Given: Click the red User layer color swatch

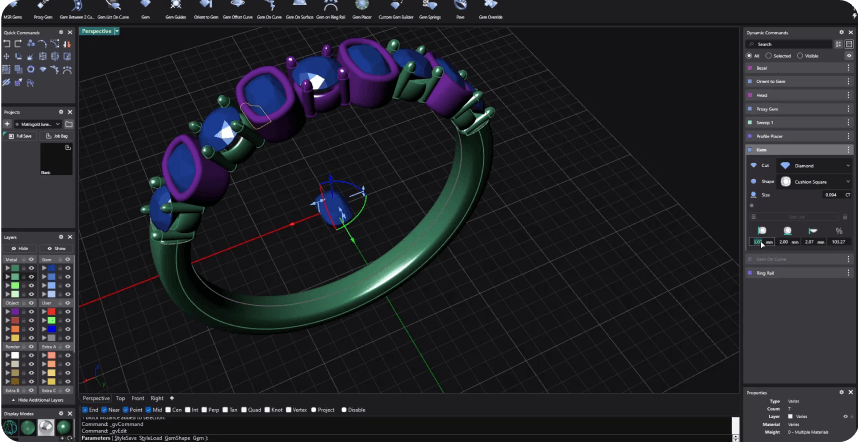Looking at the screenshot, I should click(51, 312).
